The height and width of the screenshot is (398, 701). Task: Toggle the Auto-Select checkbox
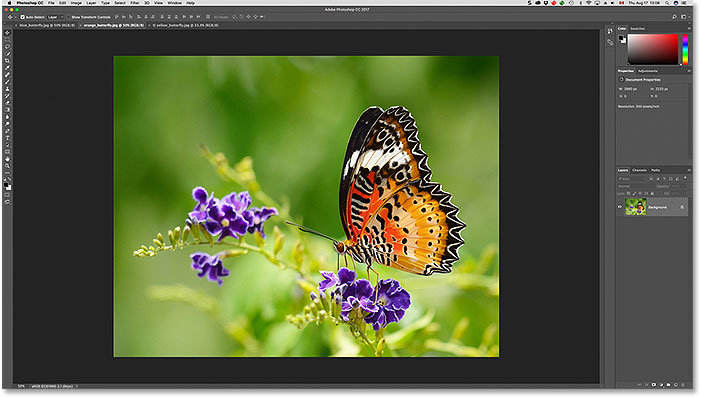(22, 17)
